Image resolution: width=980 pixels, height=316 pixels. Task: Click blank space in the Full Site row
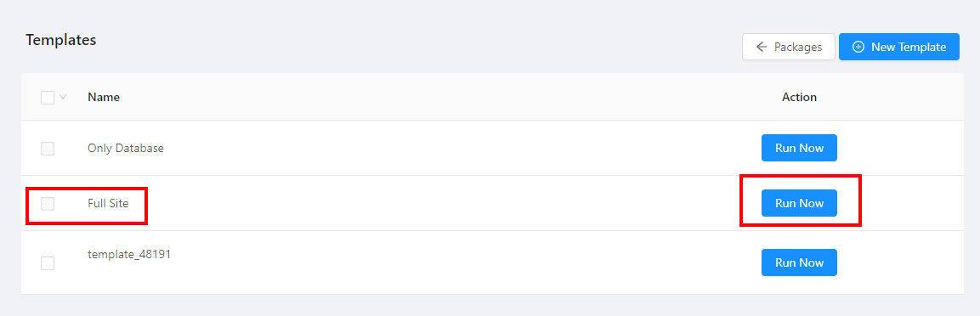[x=438, y=203]
